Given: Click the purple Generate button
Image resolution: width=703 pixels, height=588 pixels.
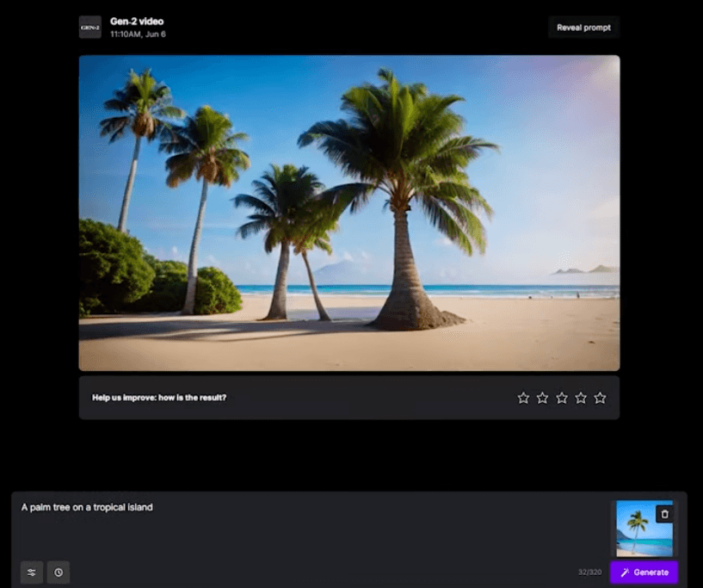Looking at the screenshot, I should coord(644,573).
